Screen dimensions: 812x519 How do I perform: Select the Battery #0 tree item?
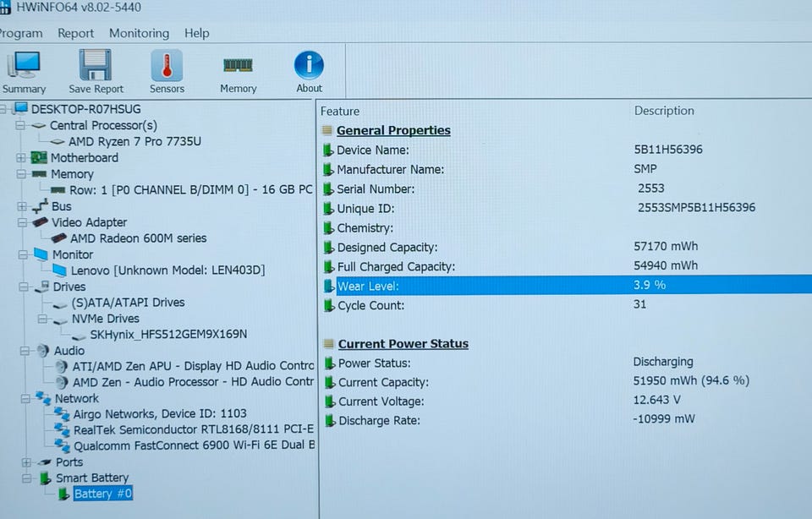103,494
